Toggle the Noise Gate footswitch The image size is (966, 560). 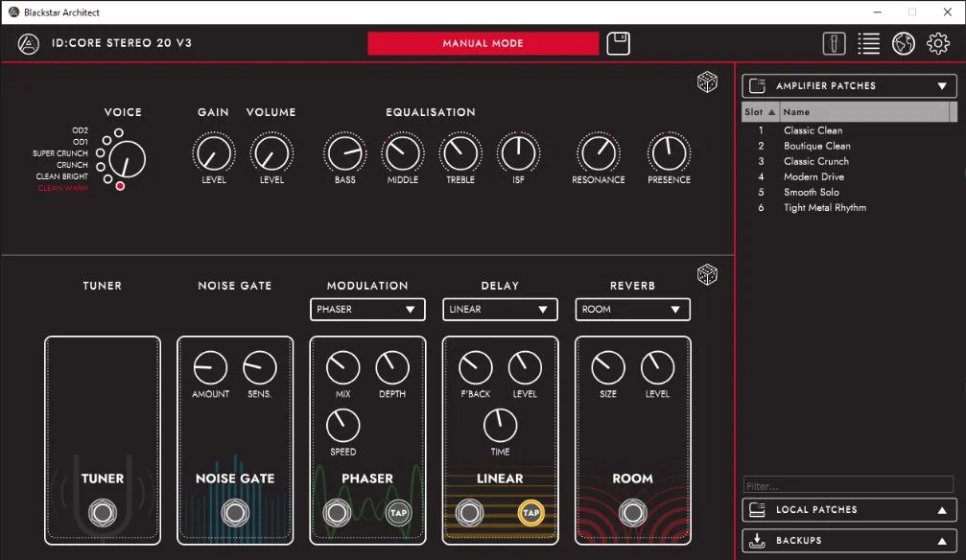coord(235,513)
